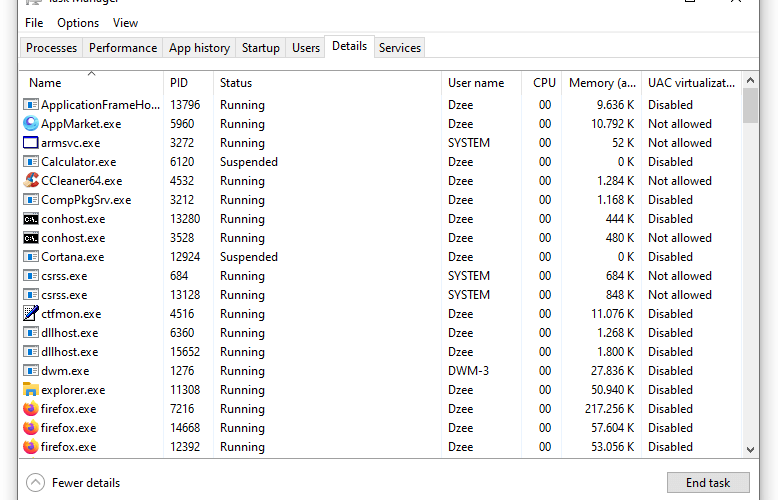Viewport: 779px width, 500px height.
Task: Sort by the User name column header
Action: click(x=481, y=83)
